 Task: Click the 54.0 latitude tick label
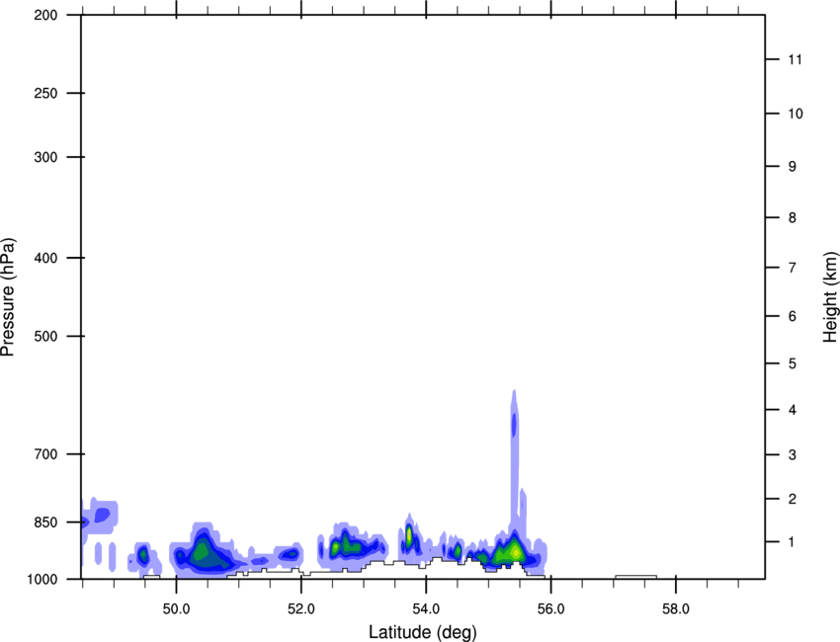pos(427,609)
